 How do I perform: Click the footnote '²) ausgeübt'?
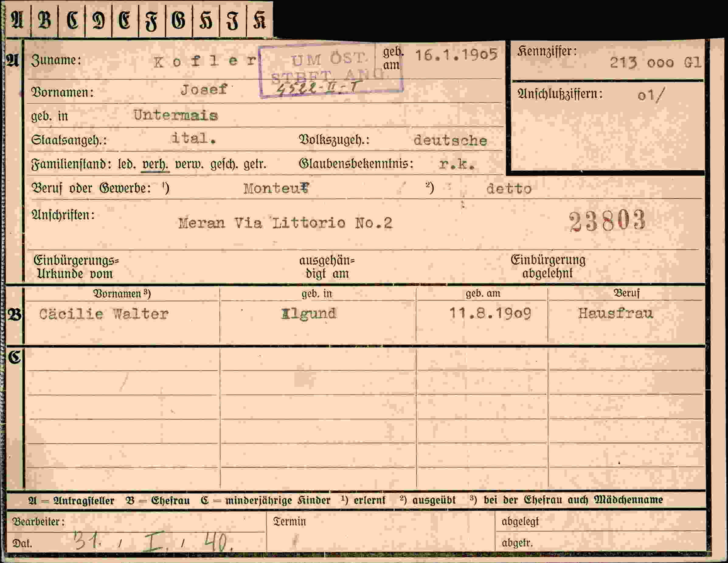tap(428, 500)
